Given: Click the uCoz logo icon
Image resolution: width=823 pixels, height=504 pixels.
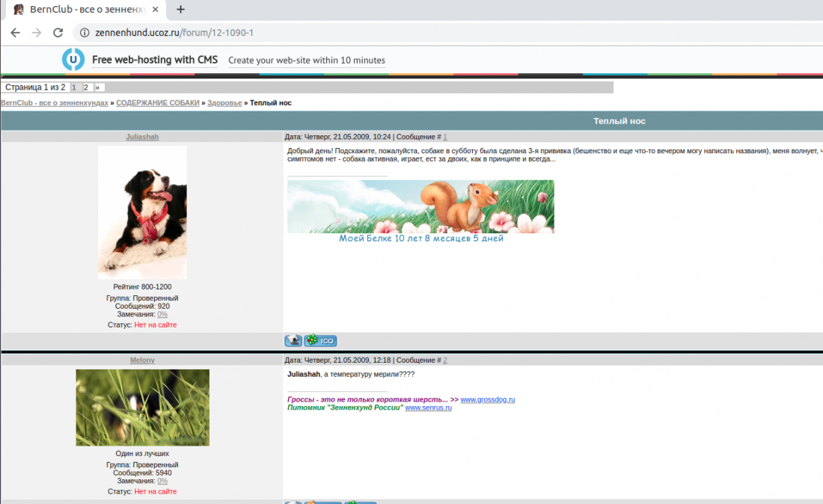Looking at the screenshot, I should pos(73,59).
